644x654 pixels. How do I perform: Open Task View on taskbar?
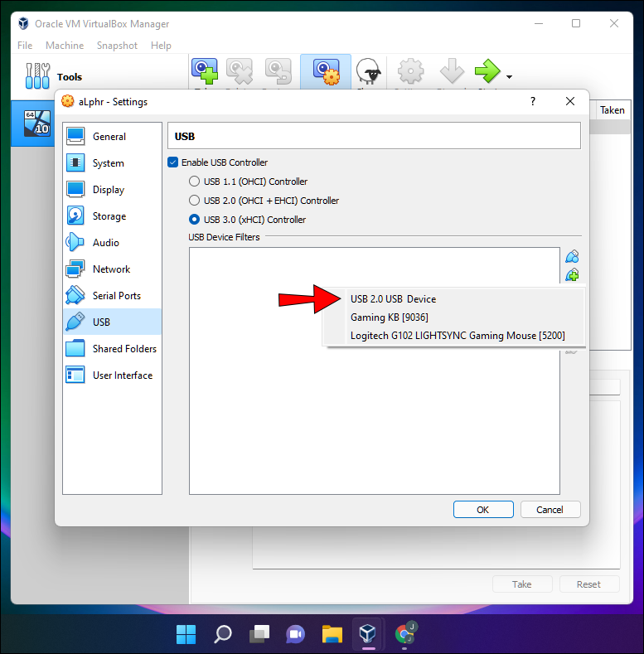259,634
